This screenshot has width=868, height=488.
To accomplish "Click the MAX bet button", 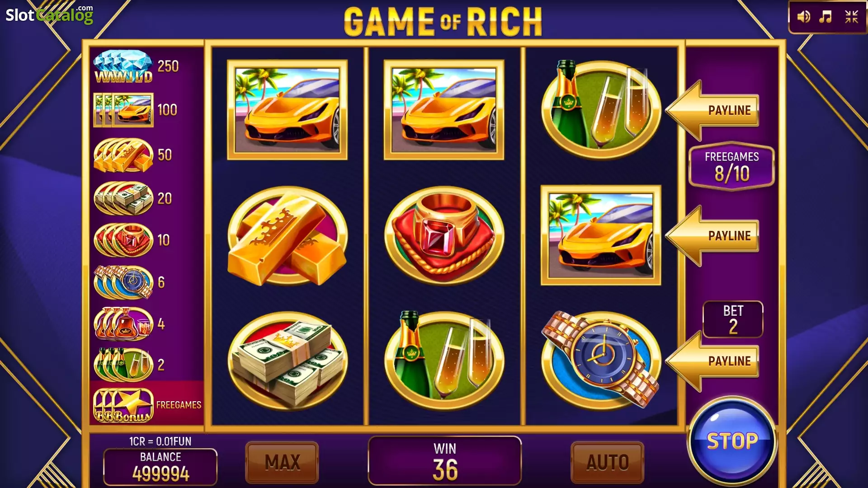I will point(282,462).
